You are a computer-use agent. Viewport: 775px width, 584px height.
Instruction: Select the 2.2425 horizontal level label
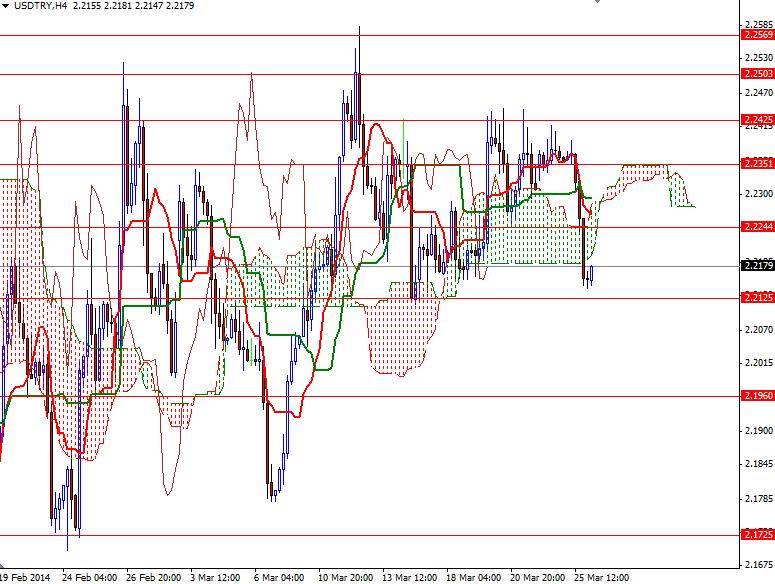(758, 120)
